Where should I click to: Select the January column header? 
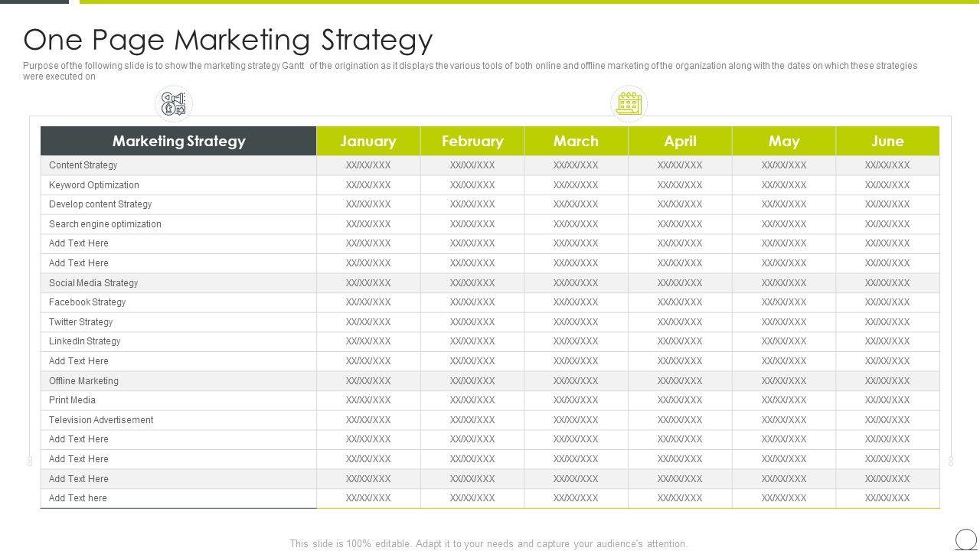click(x=368, y=141)
